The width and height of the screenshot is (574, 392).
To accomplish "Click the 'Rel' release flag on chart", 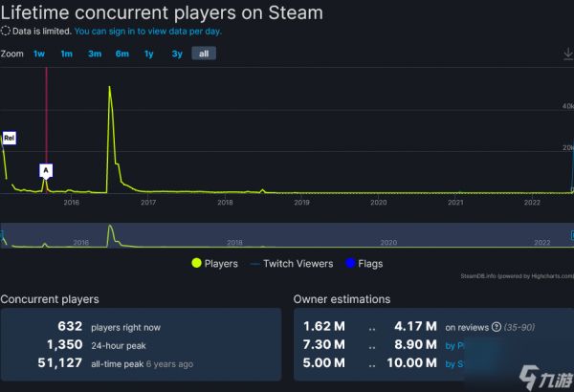I will tap(10, 138).
